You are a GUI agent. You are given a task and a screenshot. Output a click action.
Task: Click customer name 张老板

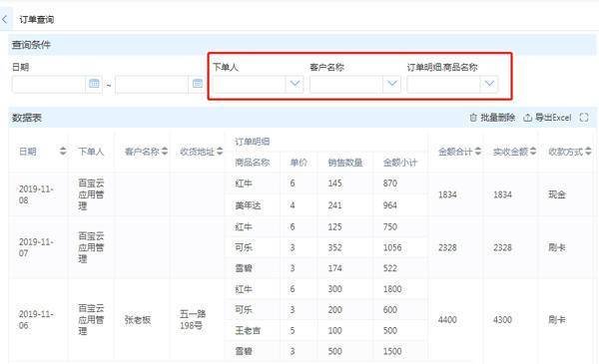[138, 320]
